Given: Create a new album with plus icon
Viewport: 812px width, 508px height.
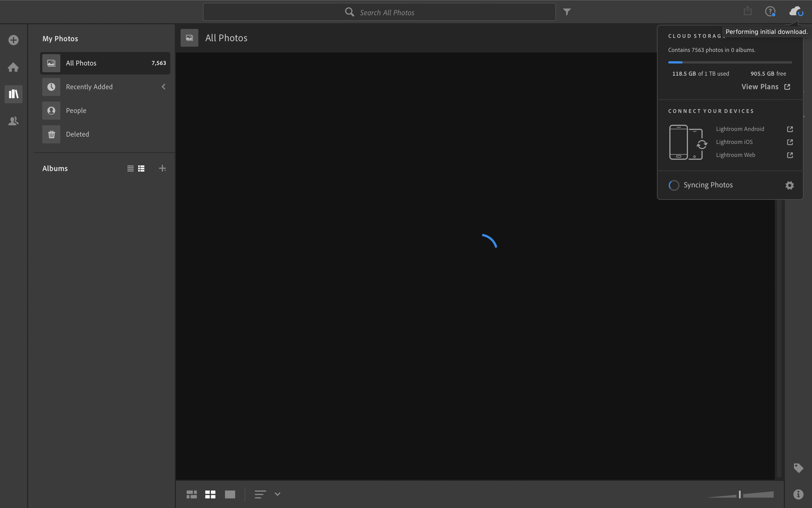Looking at the screenshot, I should [162, 168].
